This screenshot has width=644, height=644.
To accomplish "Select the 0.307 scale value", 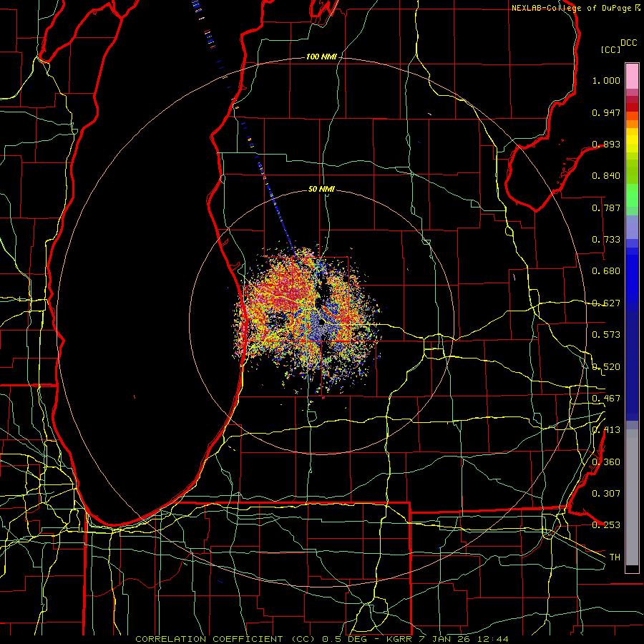I will tap(606, 494).
